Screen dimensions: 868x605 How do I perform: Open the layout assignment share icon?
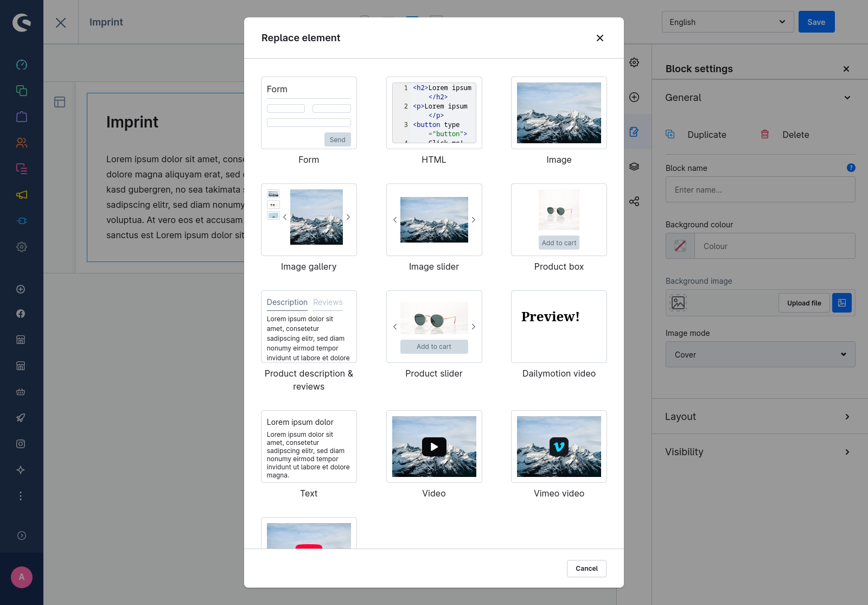point(634,201)
